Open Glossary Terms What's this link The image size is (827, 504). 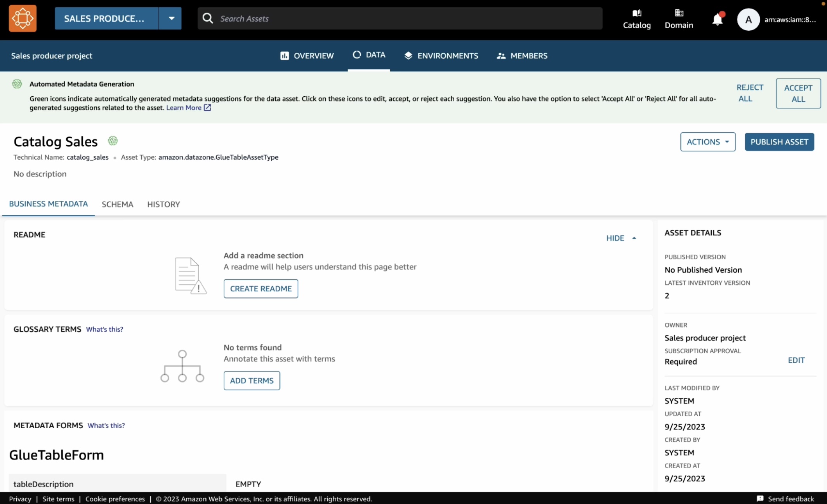pos(104,329)
